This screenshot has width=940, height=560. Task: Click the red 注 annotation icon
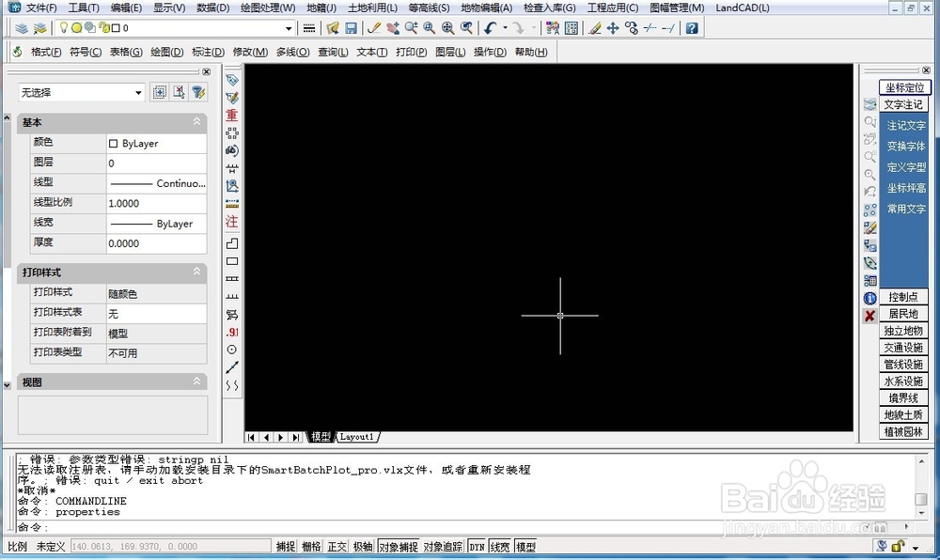(232, 222)
